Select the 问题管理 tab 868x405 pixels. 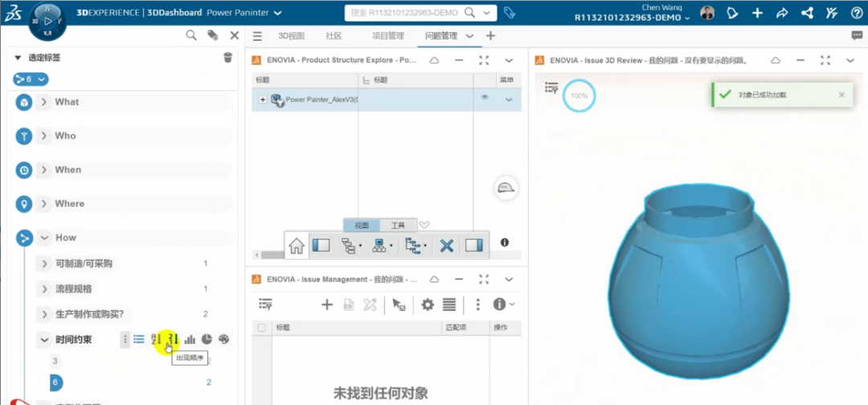click(441, 36)
